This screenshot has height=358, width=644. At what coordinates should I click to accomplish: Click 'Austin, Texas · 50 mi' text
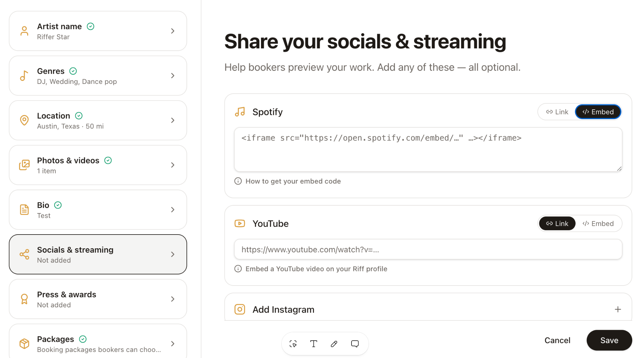point(70,126)
